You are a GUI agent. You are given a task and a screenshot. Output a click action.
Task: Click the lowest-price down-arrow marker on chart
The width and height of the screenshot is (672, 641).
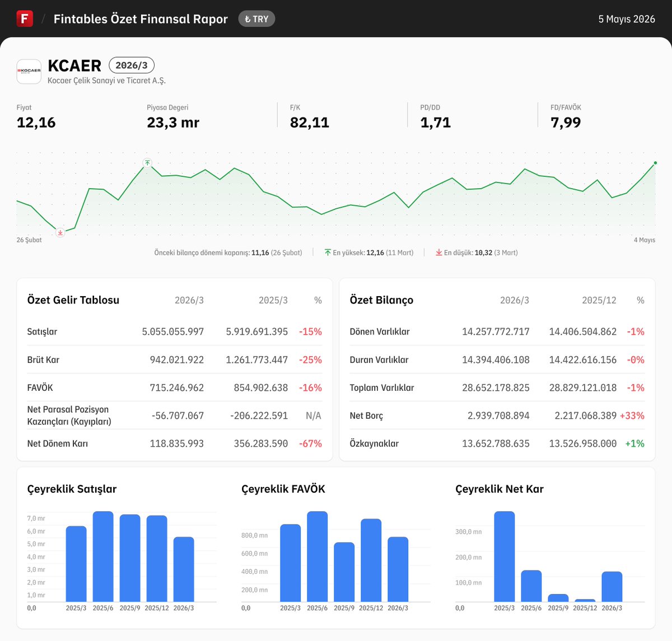[x=60, y=232]
